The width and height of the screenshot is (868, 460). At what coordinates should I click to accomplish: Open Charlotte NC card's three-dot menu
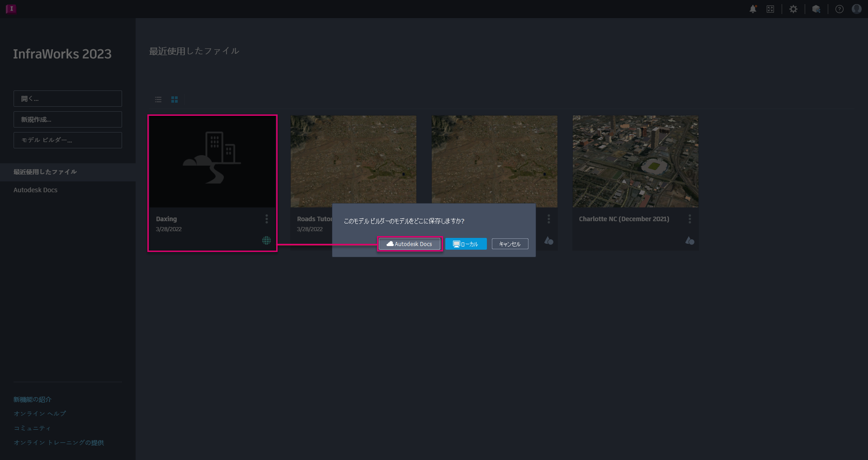[690, 219]
